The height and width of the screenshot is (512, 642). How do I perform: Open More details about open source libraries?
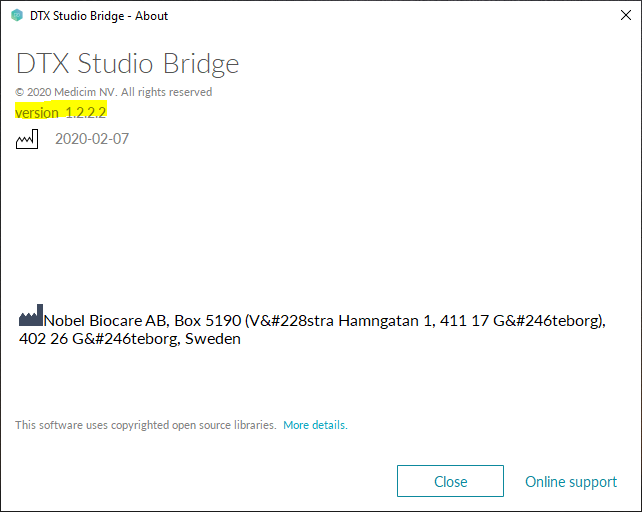click(x=315, y=425)
